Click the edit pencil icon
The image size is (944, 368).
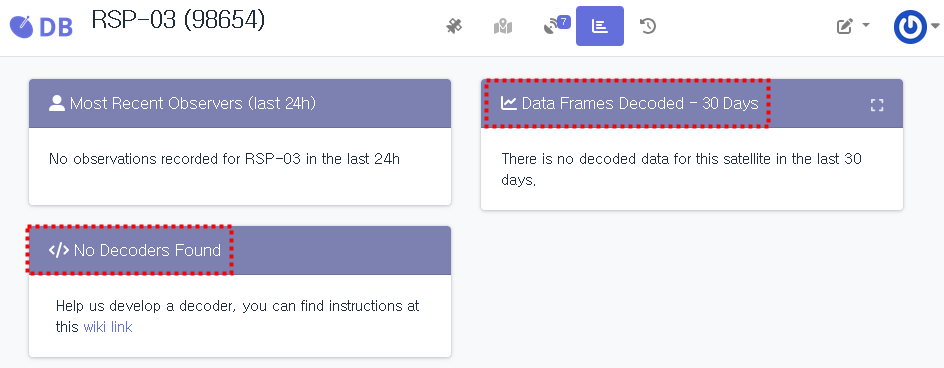(845, 26)
